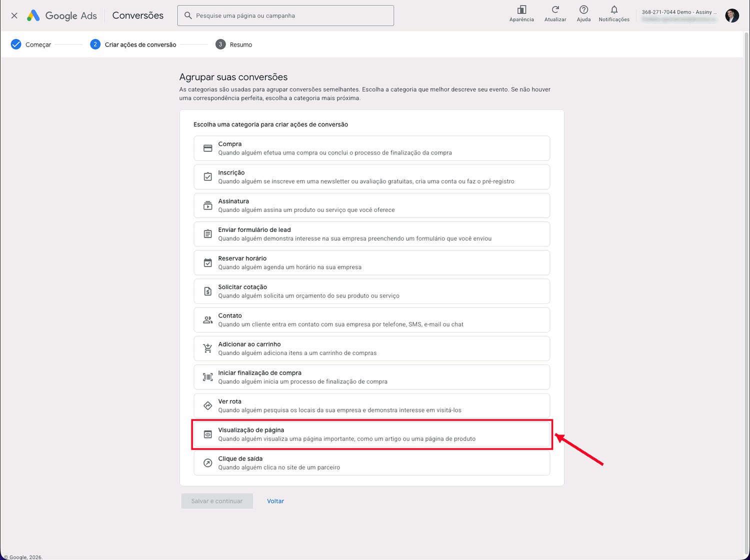This screenshot has width=750, height=560.
Task: Click the Inscrição checklist icon
Action: (x=208, y=177)
